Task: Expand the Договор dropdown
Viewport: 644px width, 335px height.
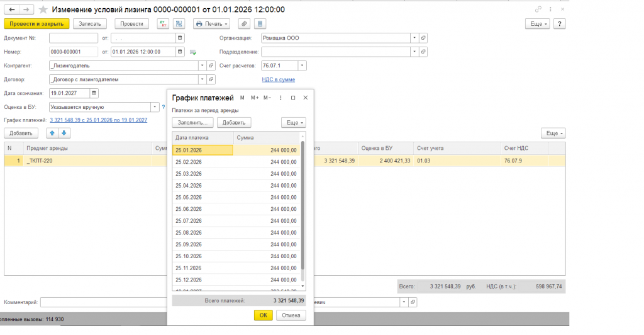Action: [x=202, y=79]
